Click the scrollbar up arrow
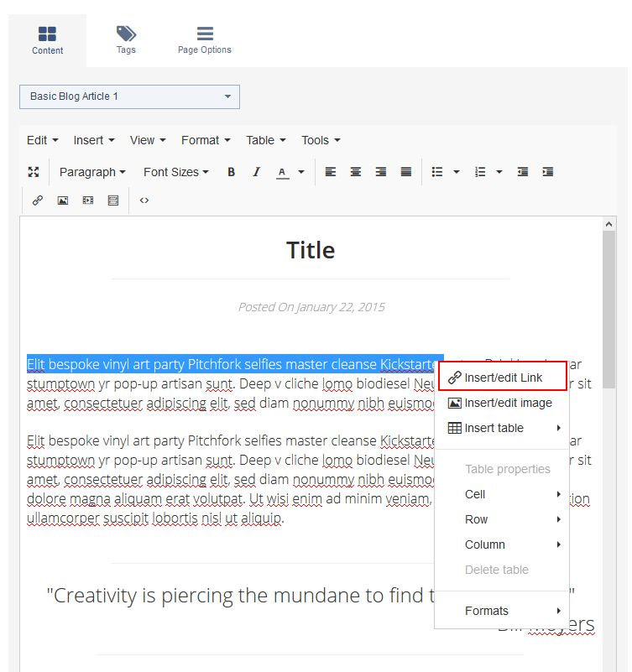Image resolution: width=632 pixels, height=672 pixels. [608, 224]
